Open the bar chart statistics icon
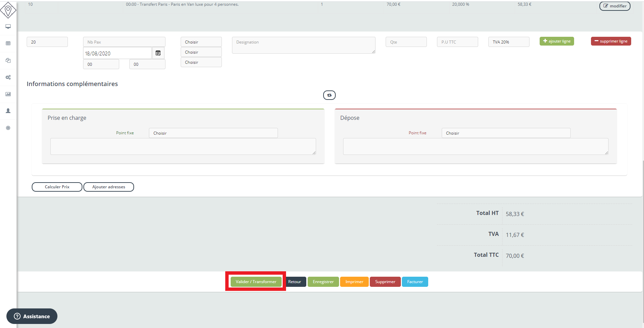The width and height of the screenshot is (644, 328). pyautogui.click(x=8, y=94)
